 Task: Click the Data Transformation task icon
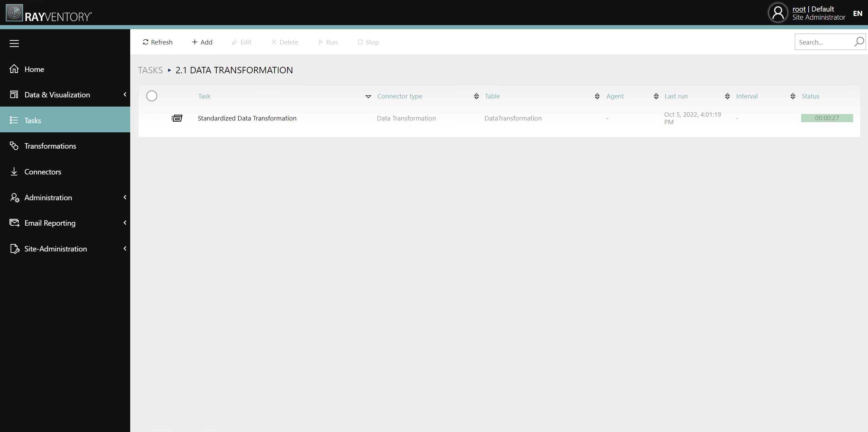[177, 118]
